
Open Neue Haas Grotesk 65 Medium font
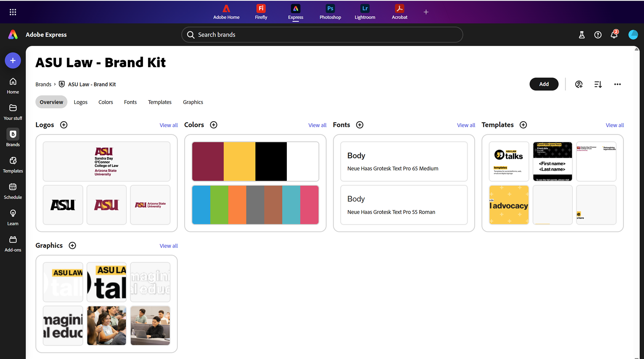tap(404, 161)
